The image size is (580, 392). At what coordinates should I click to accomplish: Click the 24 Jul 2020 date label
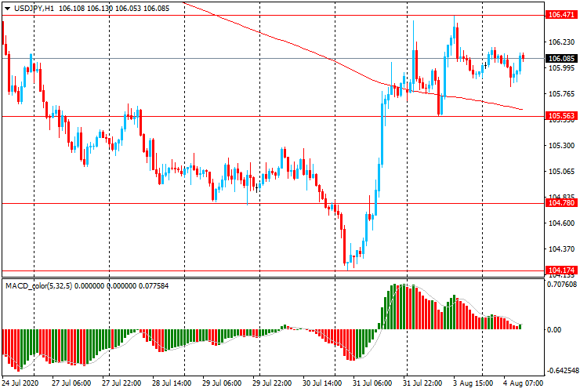[20, 383]
